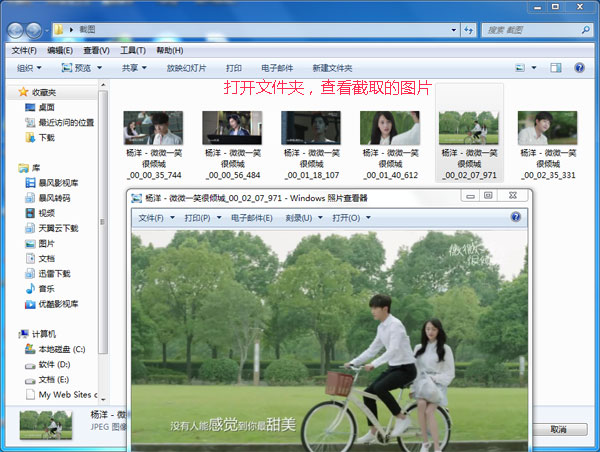
Task: Open 打印(P) dropdown in Photo Viewer
Action: tap(203, 218)
